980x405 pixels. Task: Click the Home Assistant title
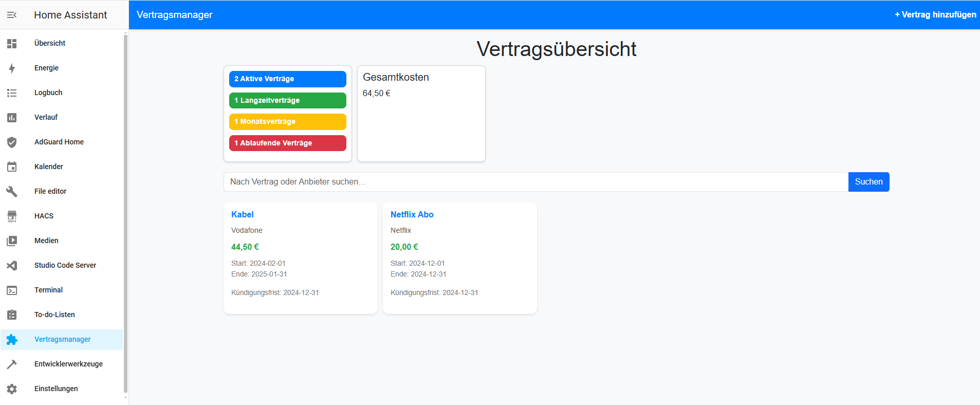click(x=70, y=15)
